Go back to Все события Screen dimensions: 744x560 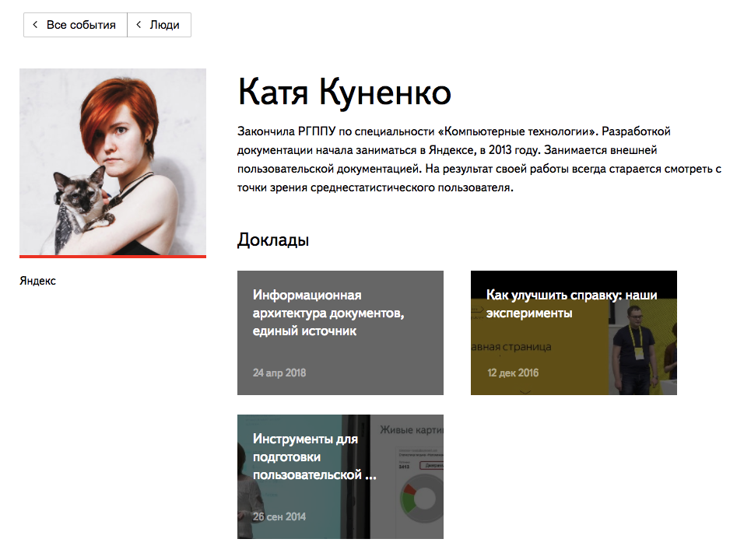tap(75, 25)
